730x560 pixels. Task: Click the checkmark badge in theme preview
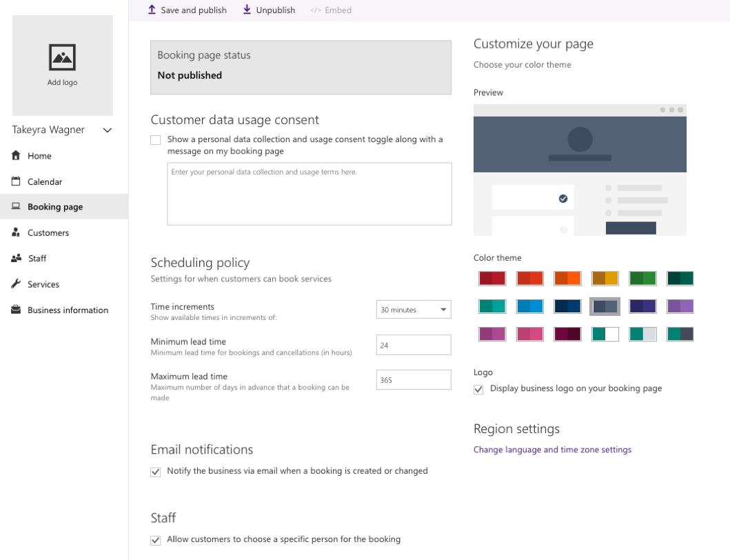click(563, 199)
